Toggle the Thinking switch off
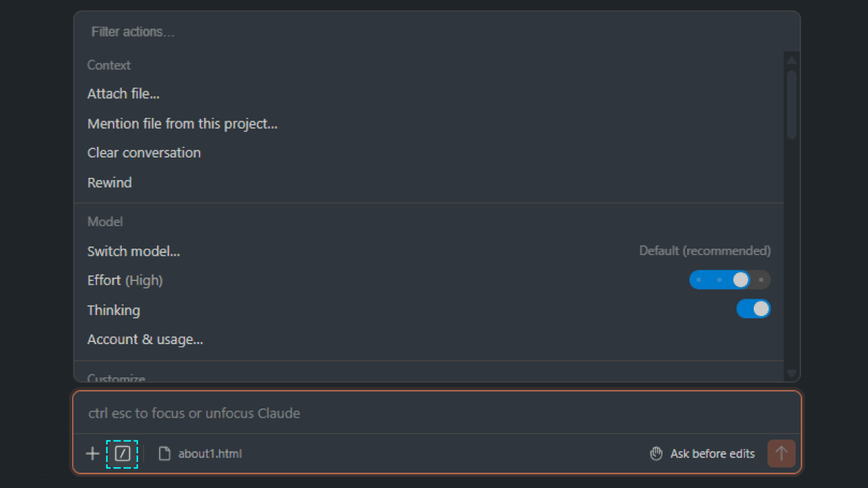The height and width of the screenshot is (488, 868). pos(753,309)
